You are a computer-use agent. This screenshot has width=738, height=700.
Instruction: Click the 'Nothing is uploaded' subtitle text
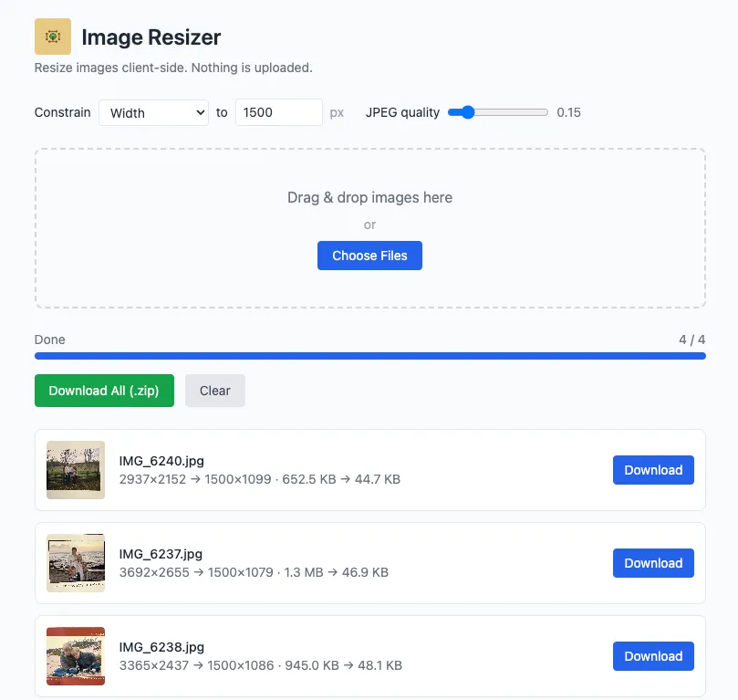(252, 68)
